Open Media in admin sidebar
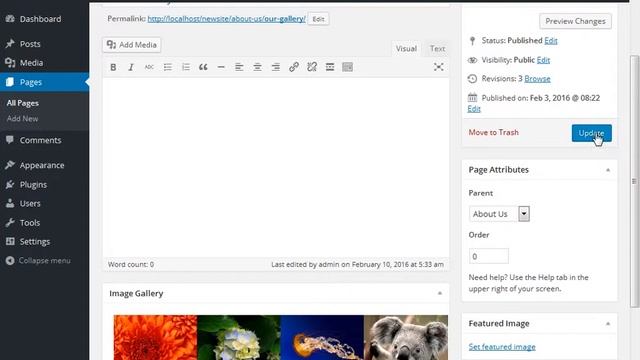 click(x=44, y=63)
